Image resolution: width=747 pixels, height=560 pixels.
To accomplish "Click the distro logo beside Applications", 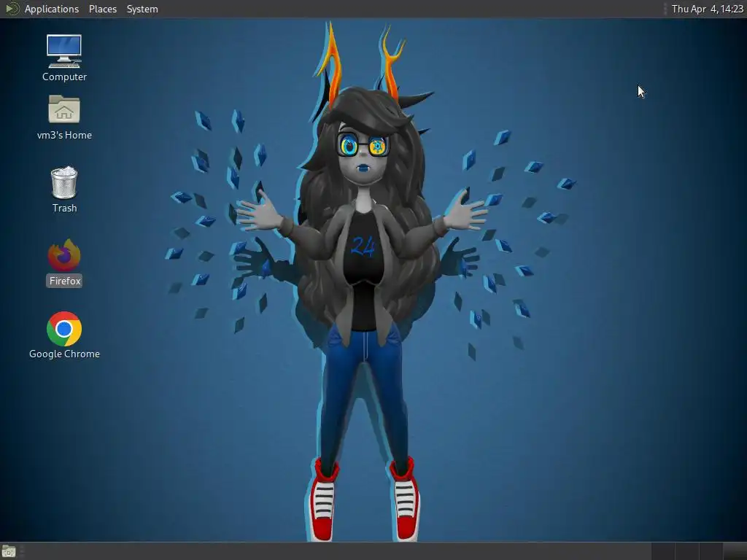I will (x=12, y=9).
